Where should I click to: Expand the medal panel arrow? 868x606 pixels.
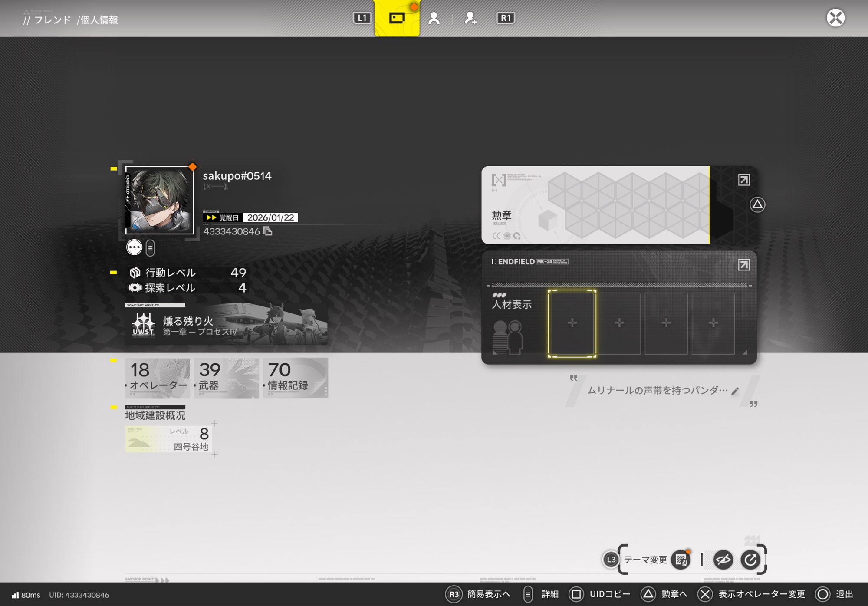744,180
